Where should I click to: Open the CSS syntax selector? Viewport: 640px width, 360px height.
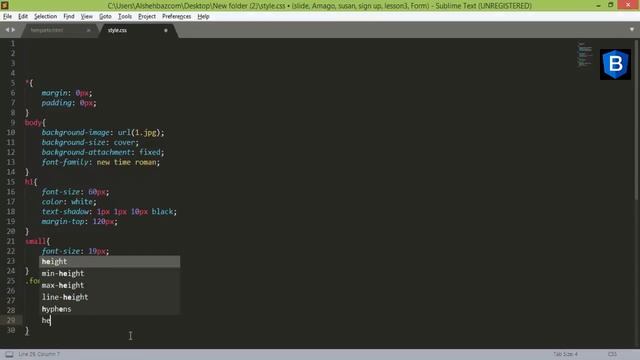(x=612, y=354)
